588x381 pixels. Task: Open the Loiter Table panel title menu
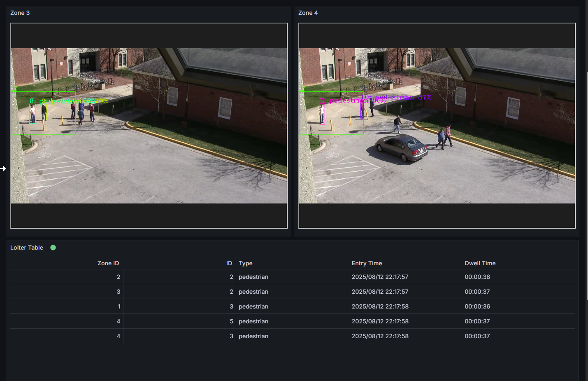(x=27, y=248)
